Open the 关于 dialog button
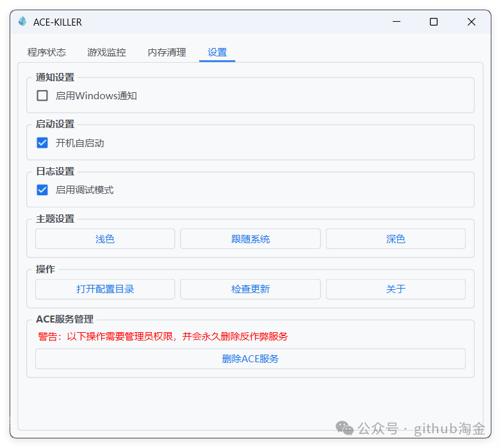501x448 pixels. click(x=395, y=289)
